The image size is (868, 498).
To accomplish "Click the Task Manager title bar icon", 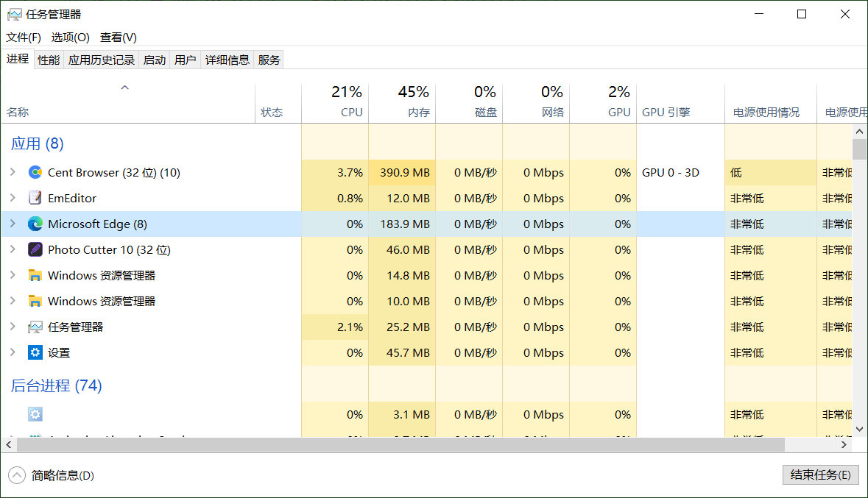I will click(x=13, y=13).
